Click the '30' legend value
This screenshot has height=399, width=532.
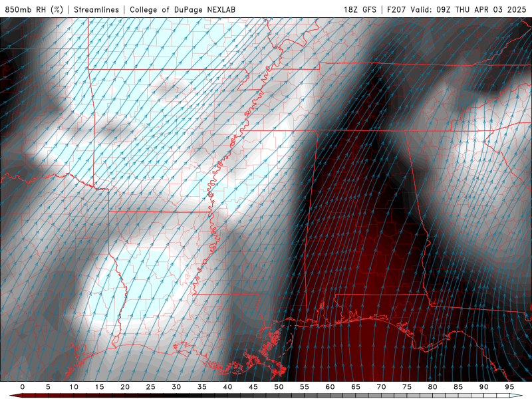pos(176,387)
